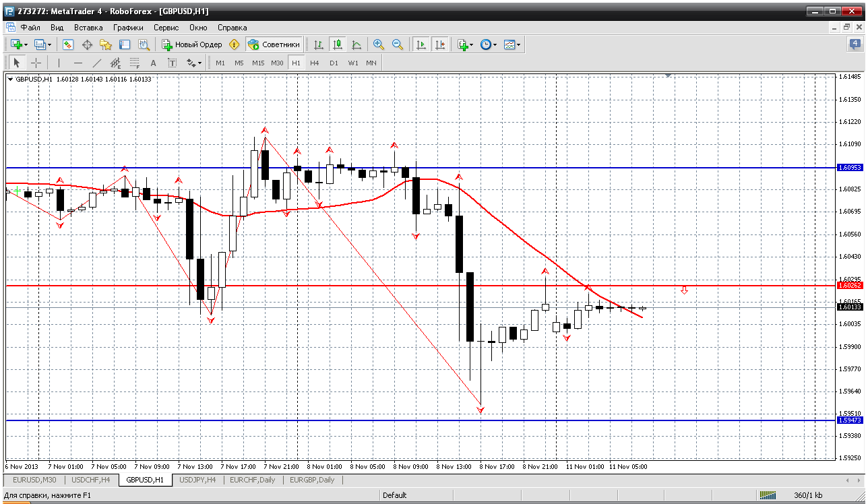Select the Crosshair tool

[x=36, y=63]
